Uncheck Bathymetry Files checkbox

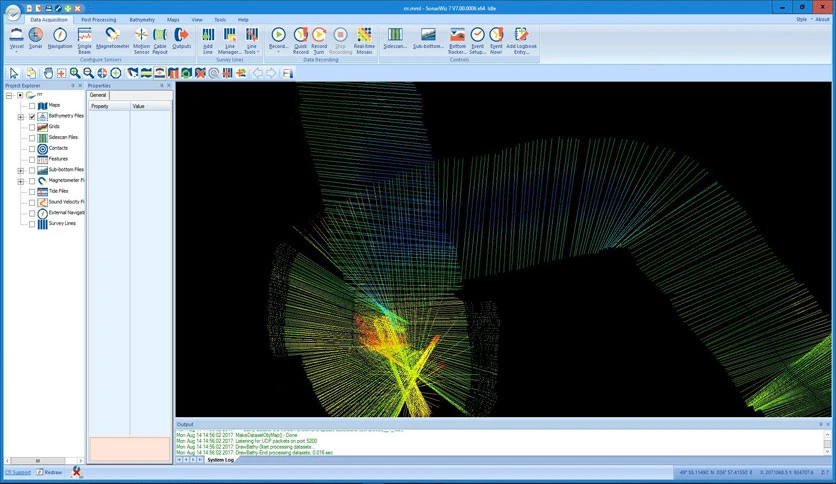[x=32, y=116]
